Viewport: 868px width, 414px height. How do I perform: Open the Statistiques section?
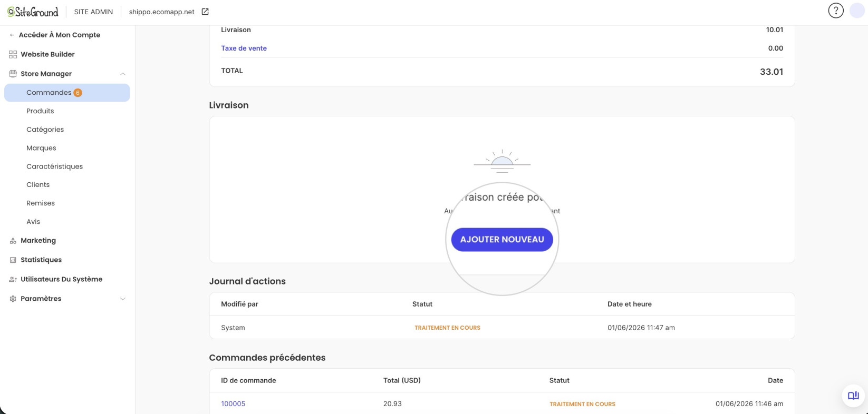pyautogui.click(x=41, y=260)
